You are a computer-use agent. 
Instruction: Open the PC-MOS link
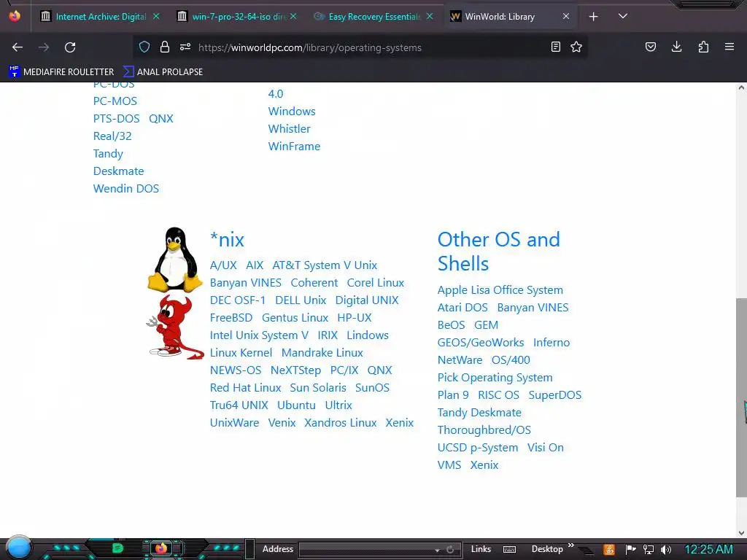115,101
